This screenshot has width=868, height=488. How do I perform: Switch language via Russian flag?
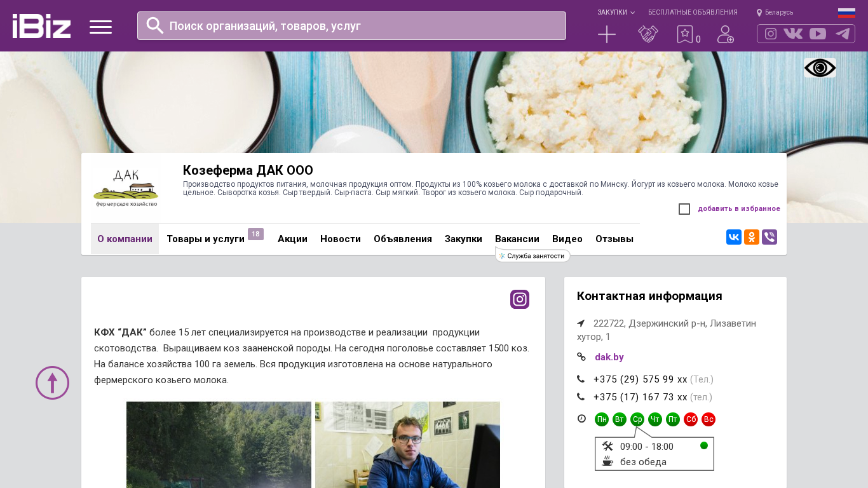click(x=846, y=13)
